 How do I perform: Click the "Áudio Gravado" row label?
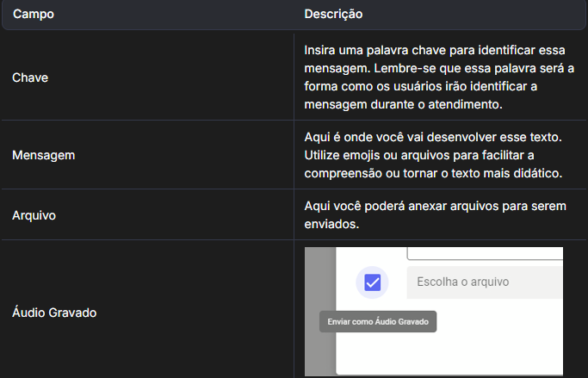coord(54,313)
